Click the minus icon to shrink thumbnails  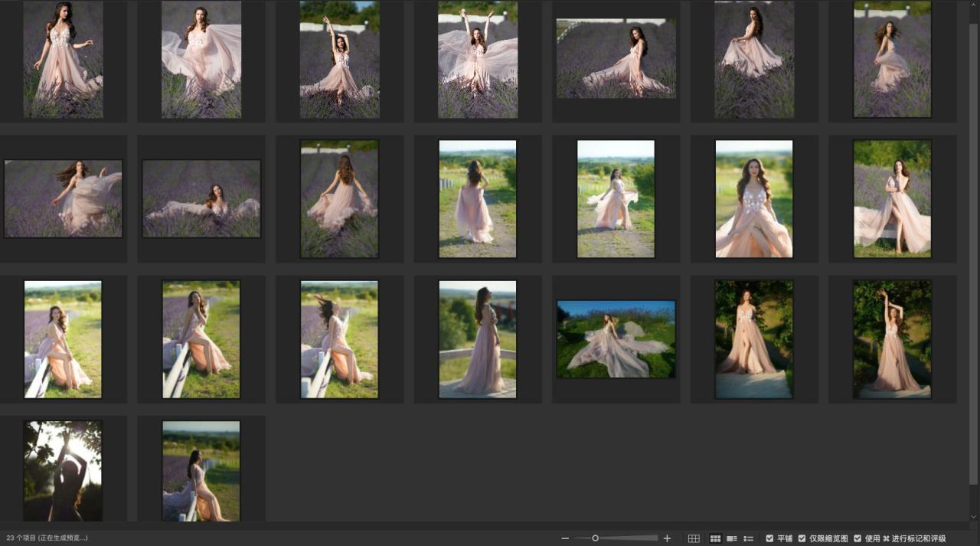tap(565, 538)
